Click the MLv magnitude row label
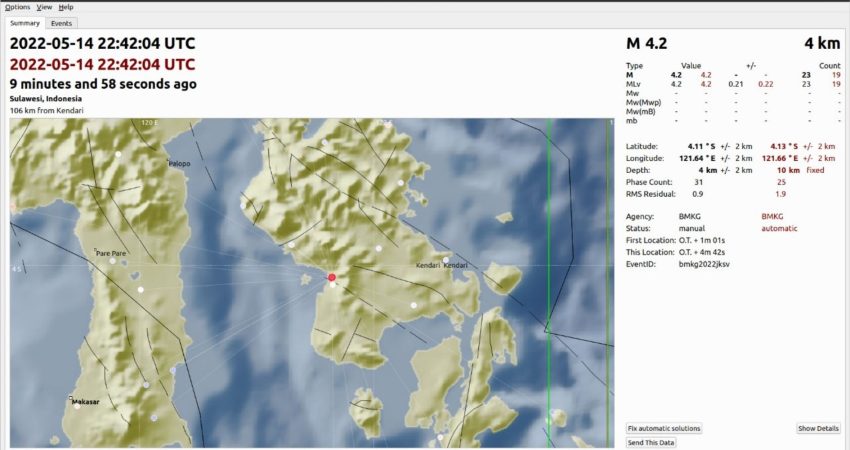 (633, 84)
